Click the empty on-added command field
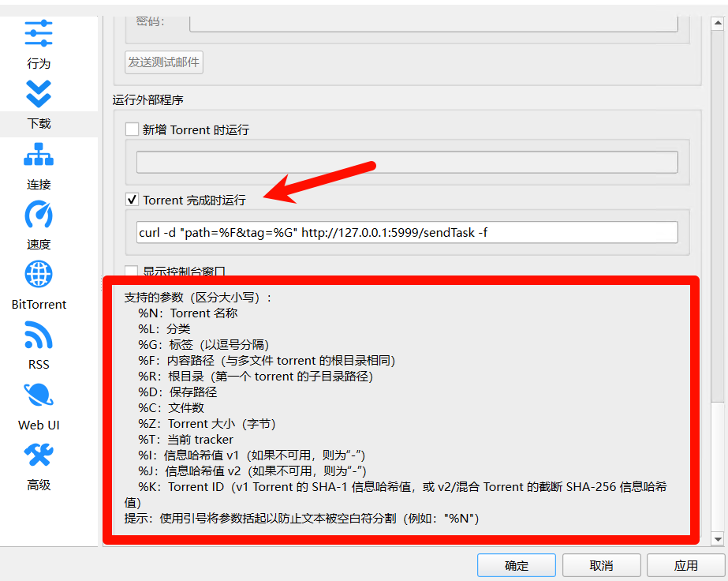728x581 pixels. pyautogui.click(x=407, y=162)
